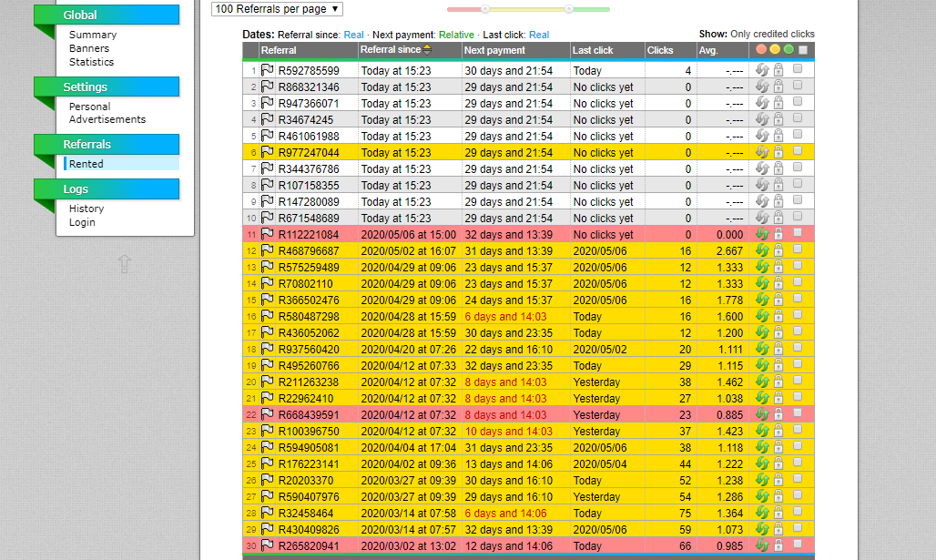The height and width of the screenshot is (560, 936).
Task: Click the lock icon for R34674245
Action: (x=778, y=118)
